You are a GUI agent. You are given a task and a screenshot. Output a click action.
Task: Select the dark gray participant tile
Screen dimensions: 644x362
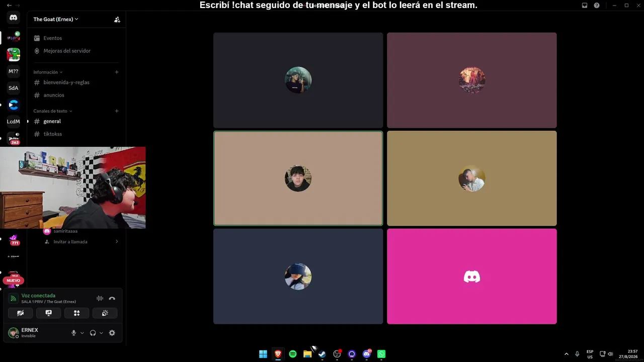point(298,80)
